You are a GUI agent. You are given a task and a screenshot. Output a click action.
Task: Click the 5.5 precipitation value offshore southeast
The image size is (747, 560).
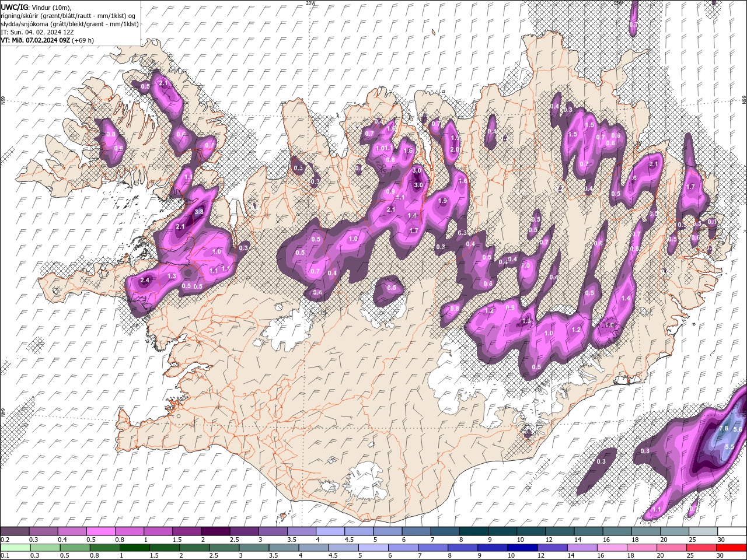729,447
